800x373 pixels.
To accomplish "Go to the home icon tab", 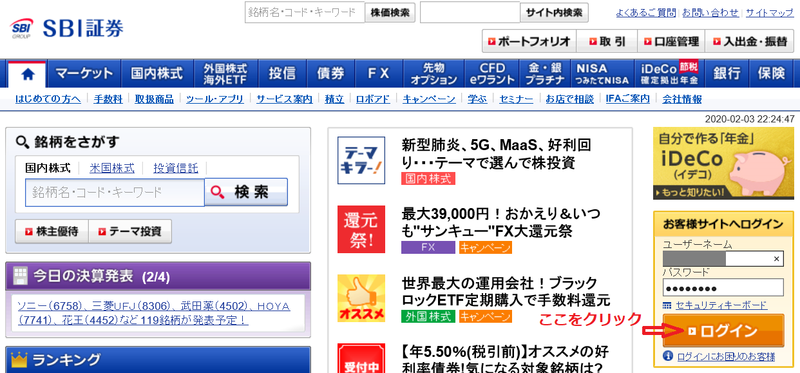I will point(28,74).
